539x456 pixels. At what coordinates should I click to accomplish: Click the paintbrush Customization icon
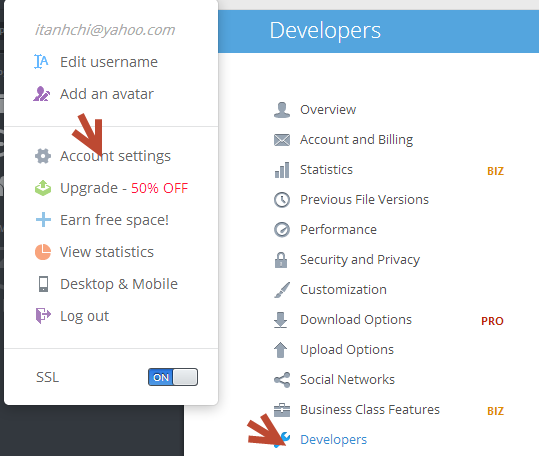click(x=282, y=290)
